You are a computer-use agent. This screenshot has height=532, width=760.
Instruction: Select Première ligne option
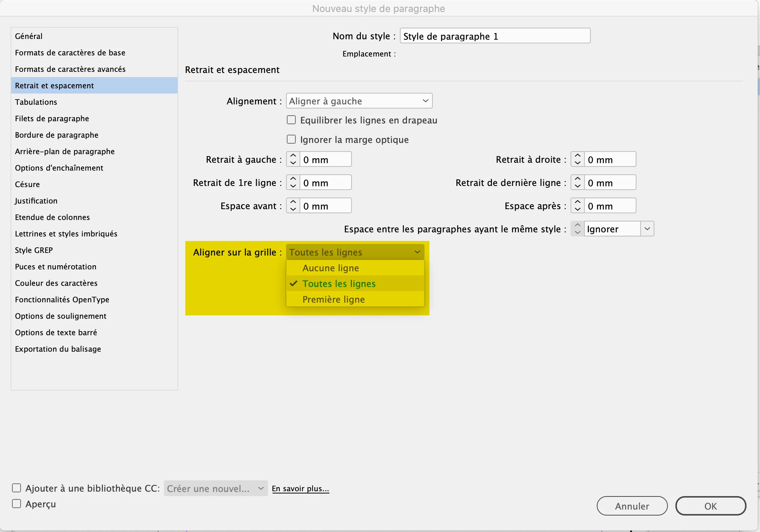[333, 300]
